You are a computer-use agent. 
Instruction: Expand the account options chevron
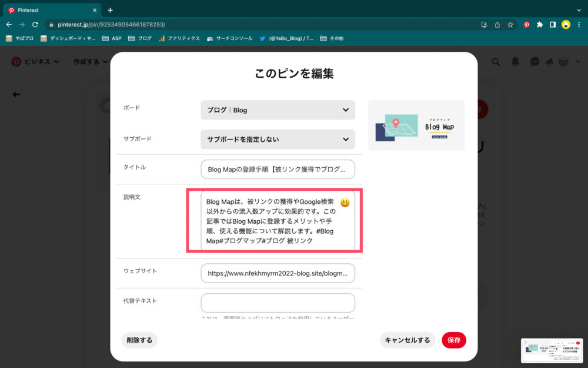click(578, 62)
